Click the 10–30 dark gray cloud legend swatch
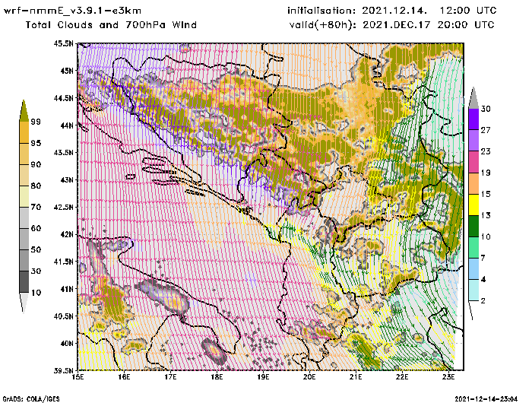This screenshot has width=532, height=403. pyautogui.click(x=24, y=282)
